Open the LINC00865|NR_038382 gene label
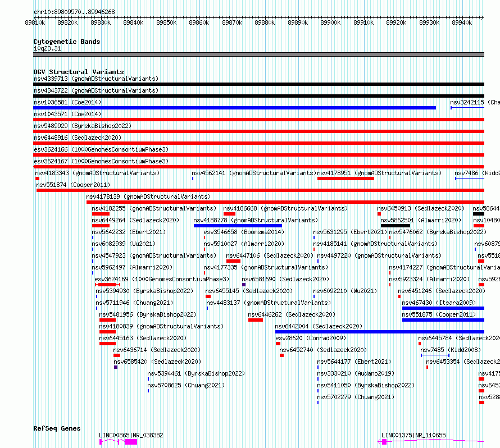 click(x=131, y=435)
